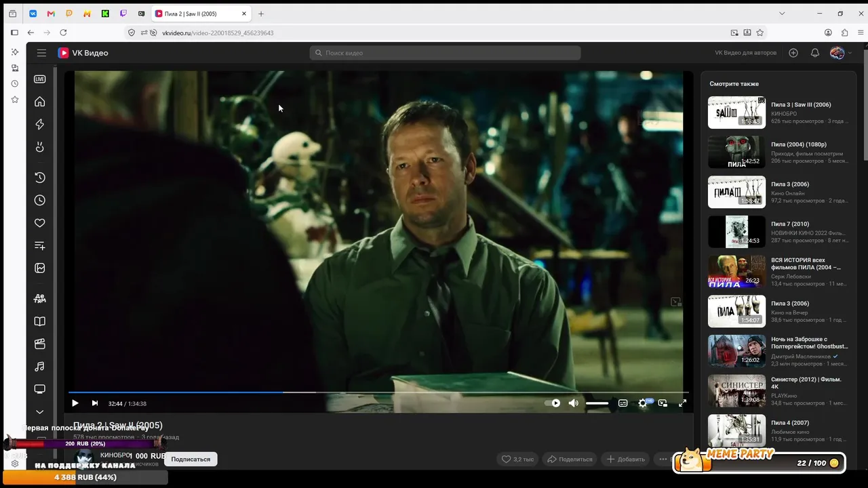
Task: Go back in browser history
Action: [x=31, y=33]
